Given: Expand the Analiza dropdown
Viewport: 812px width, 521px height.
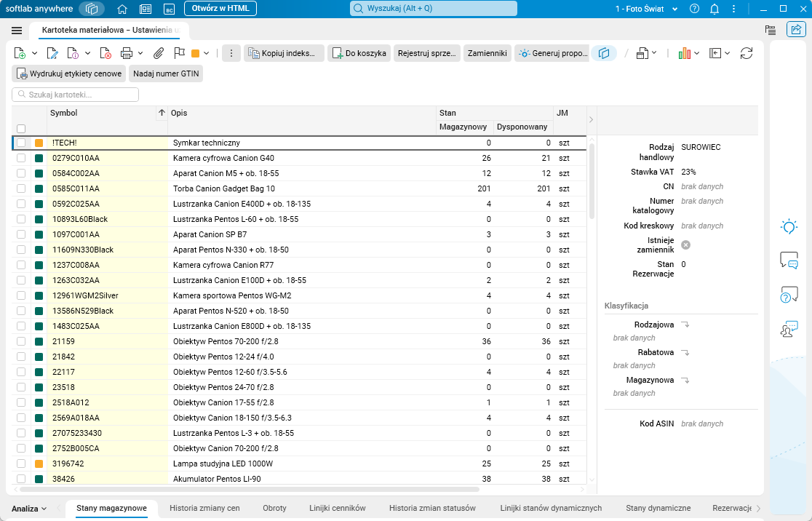Looking at the screenshot, I should pyautogui.click(x=29, y=509).
